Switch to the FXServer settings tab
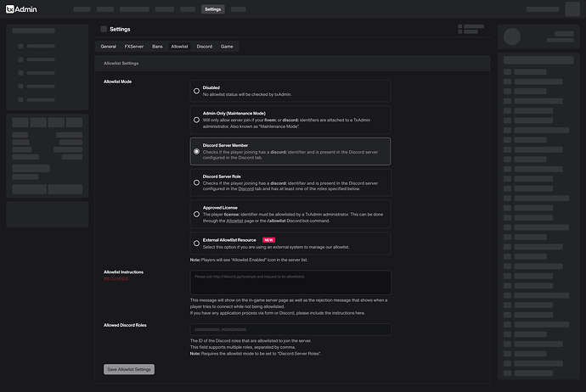This screenshot has height=392, width=586. (x=134, y=47)
